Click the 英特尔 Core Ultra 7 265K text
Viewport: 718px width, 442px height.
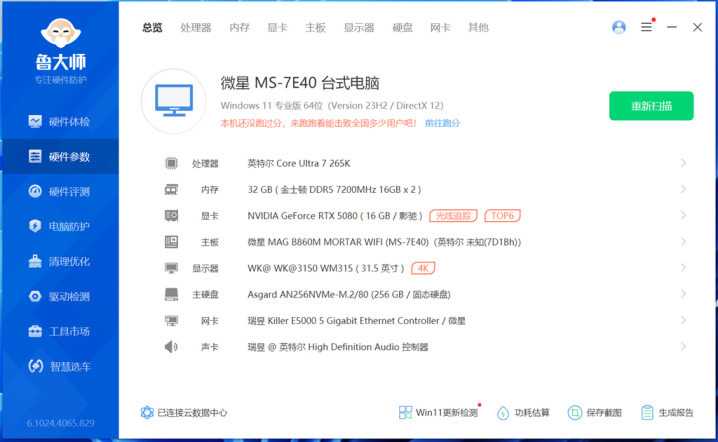(x=299, y=163)
